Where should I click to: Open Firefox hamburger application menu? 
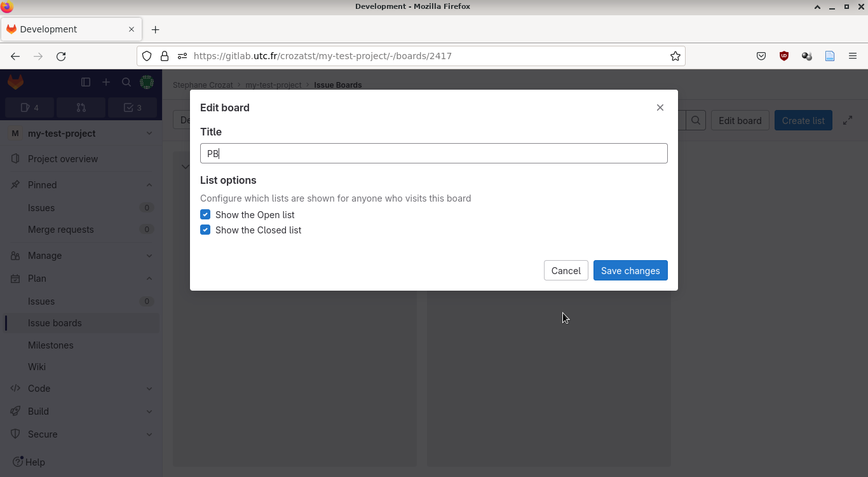[x=853, y=56]
